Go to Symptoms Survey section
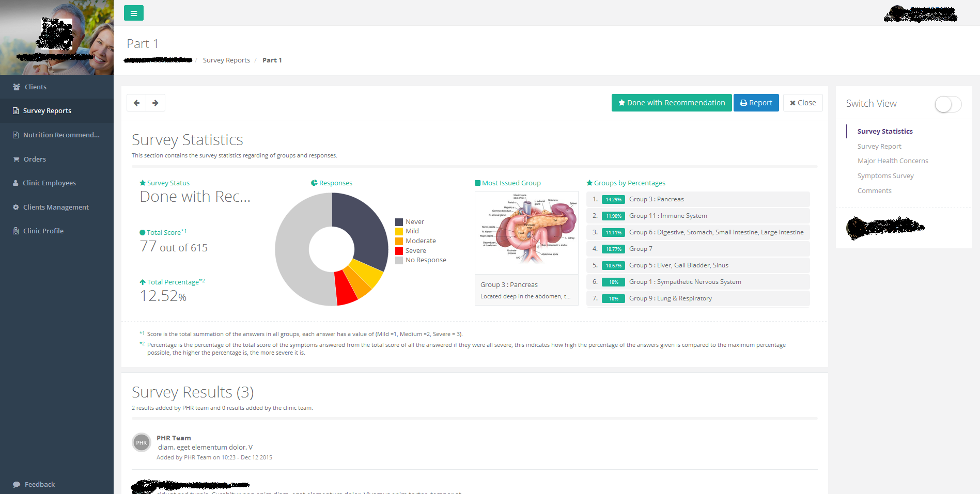Viewport: 980px width, 494px height. (885, 176)
